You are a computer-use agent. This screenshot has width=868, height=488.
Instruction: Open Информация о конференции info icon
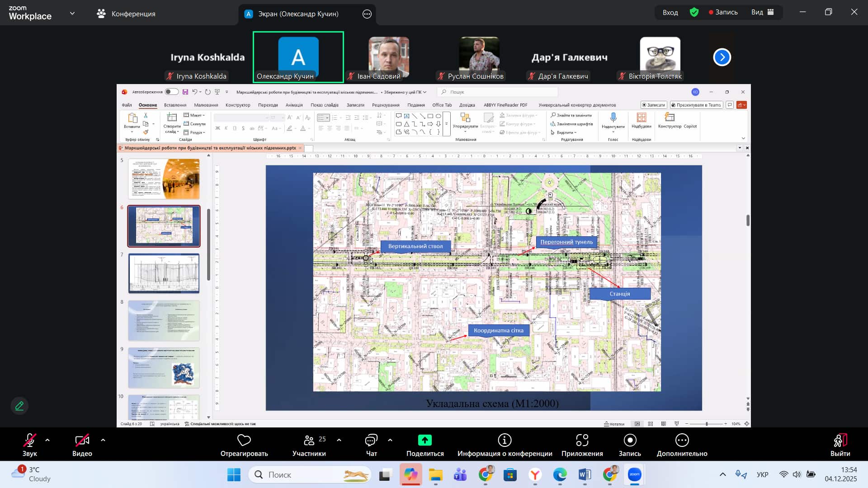pos(505,440)
